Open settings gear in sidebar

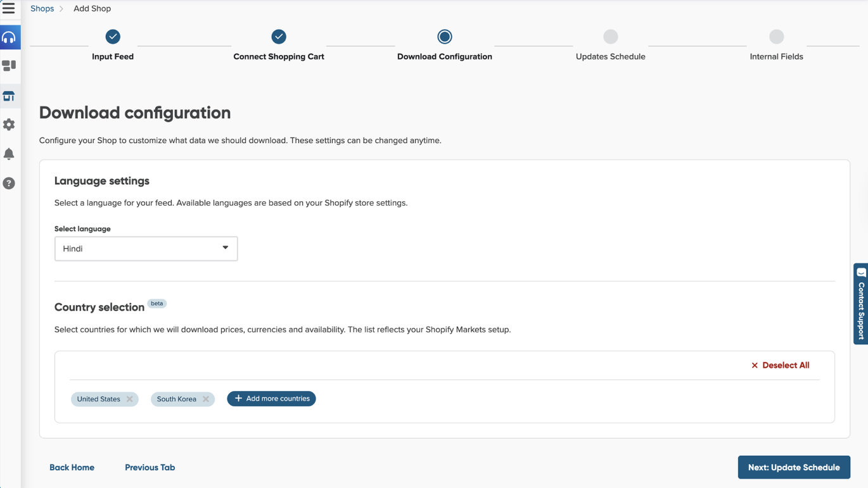coord(10,125)
